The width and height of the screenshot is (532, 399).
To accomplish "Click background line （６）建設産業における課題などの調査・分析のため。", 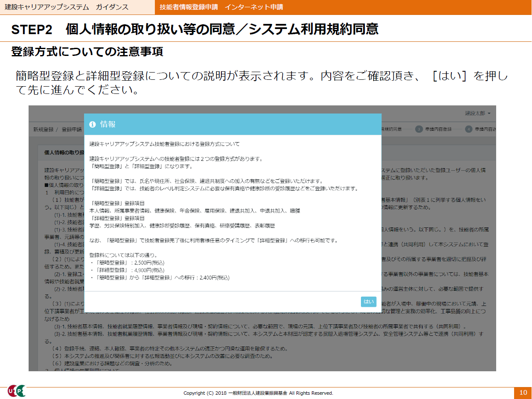I will pyautogui.click(x=112, y=364).
